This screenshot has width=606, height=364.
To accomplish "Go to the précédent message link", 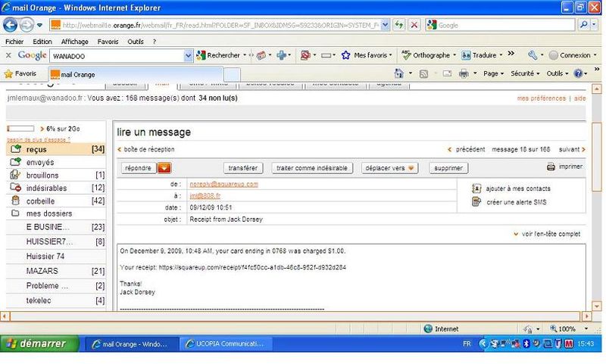I will click(466, 149).
